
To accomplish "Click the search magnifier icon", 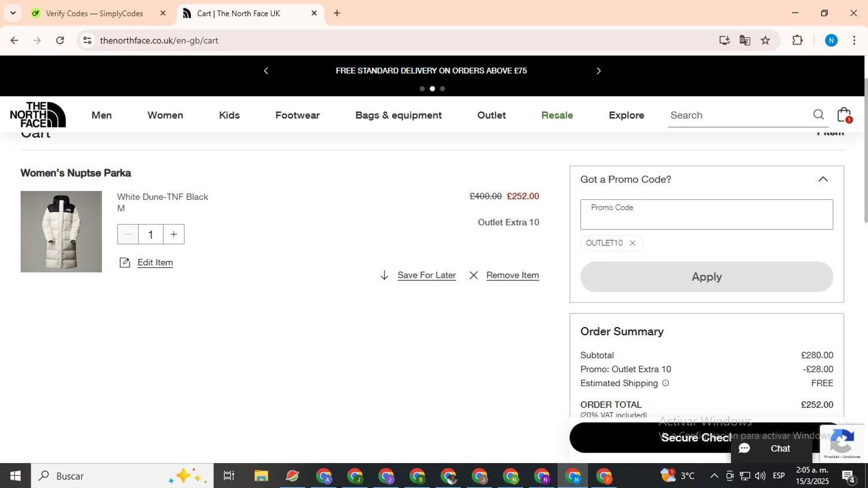I will pyautogui.click(x=818, y=115).
